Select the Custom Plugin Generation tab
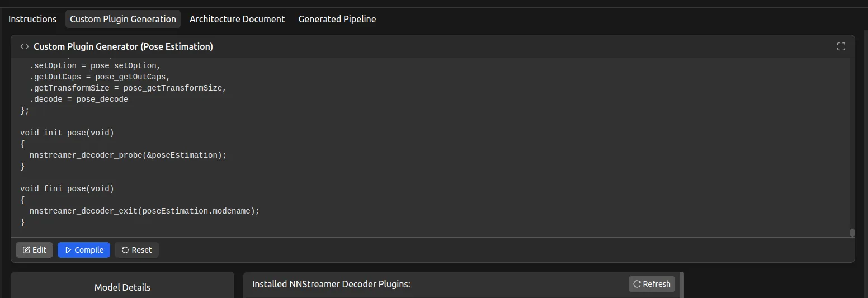This screenshot has height=298, width=868. (x=123, y=19)
